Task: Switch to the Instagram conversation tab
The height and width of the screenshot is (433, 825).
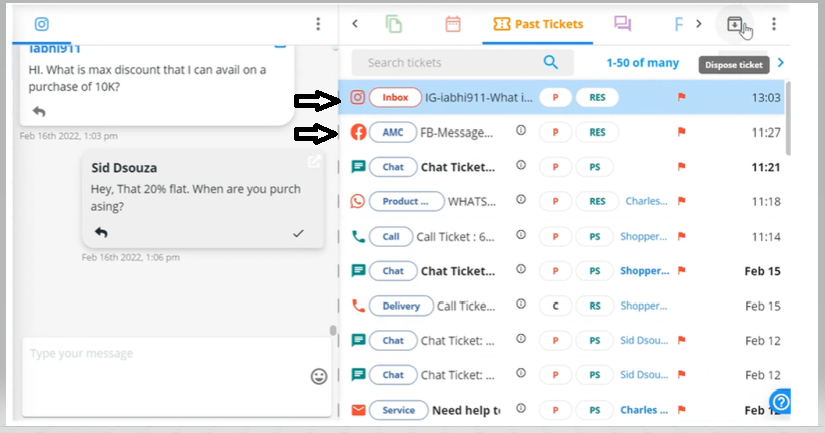Action: tap(42, 24)
